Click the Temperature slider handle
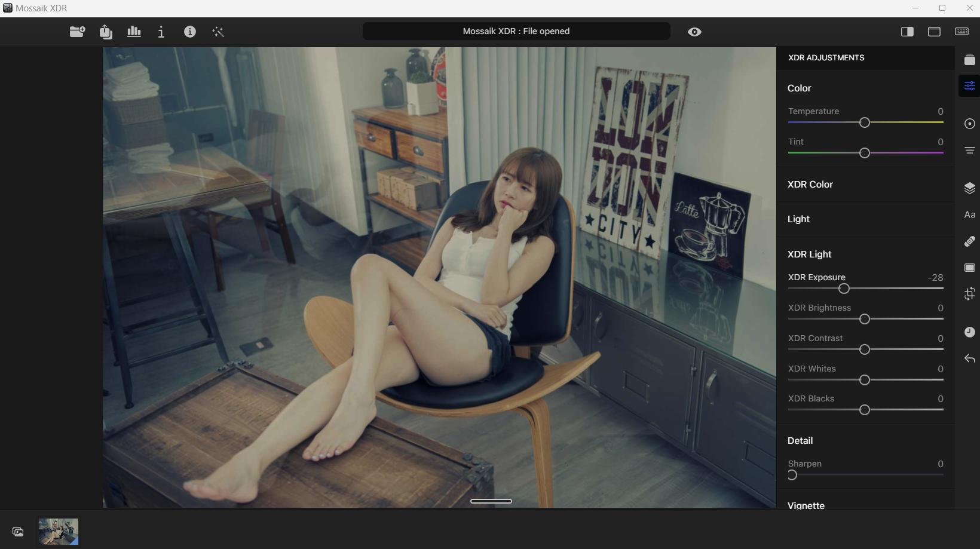The width and height of the screenshot is (980, 549). [x=864, y=122]
